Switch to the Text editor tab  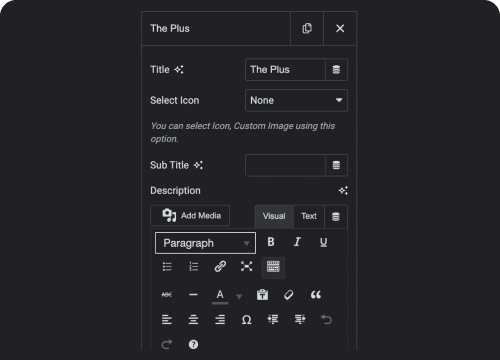point(309,216)
